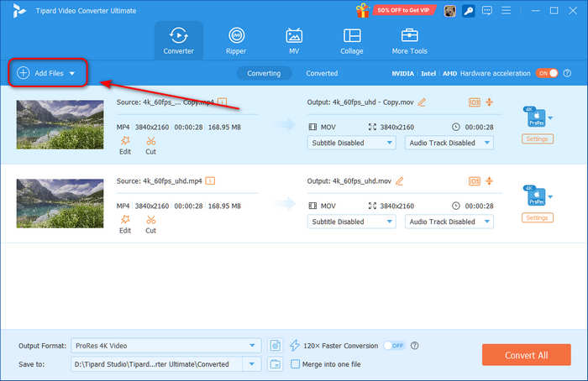
Task: Click Cut for 4k_60fps_uhd.mp4 video
Action: pos(150,224)
